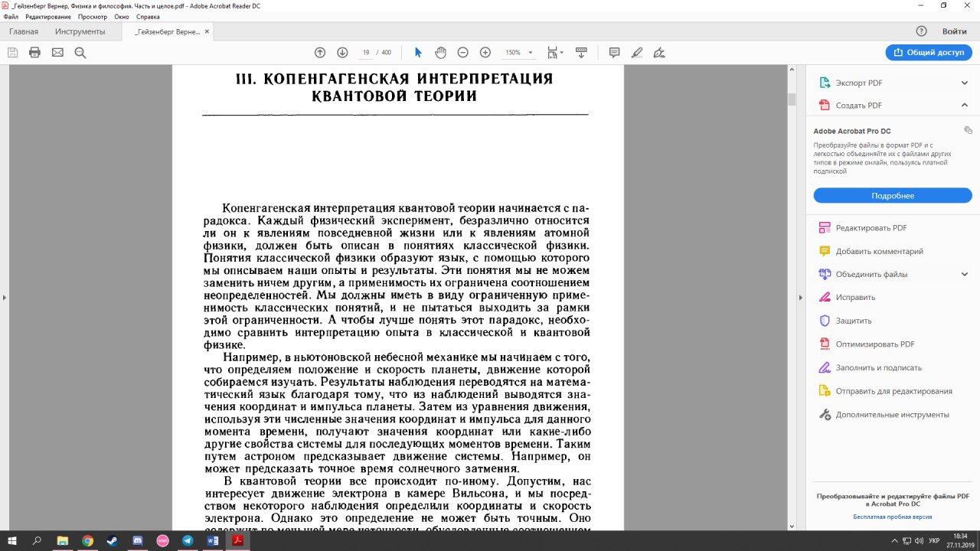The width and height of the screenshot is (980, 551).
Task: Go to next page arrow
Action: click(342, 52)
